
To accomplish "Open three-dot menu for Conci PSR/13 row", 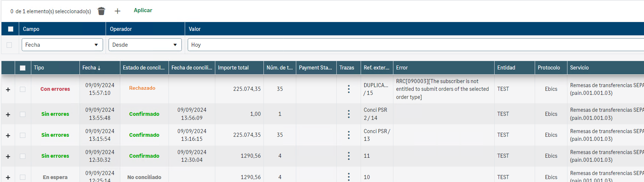I will pos(348,135).
